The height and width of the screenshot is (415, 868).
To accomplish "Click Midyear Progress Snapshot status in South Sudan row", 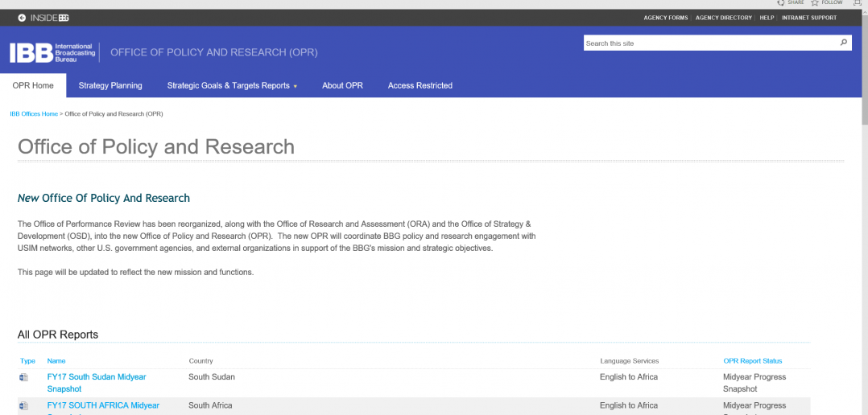I will click(x=754, y=383).
